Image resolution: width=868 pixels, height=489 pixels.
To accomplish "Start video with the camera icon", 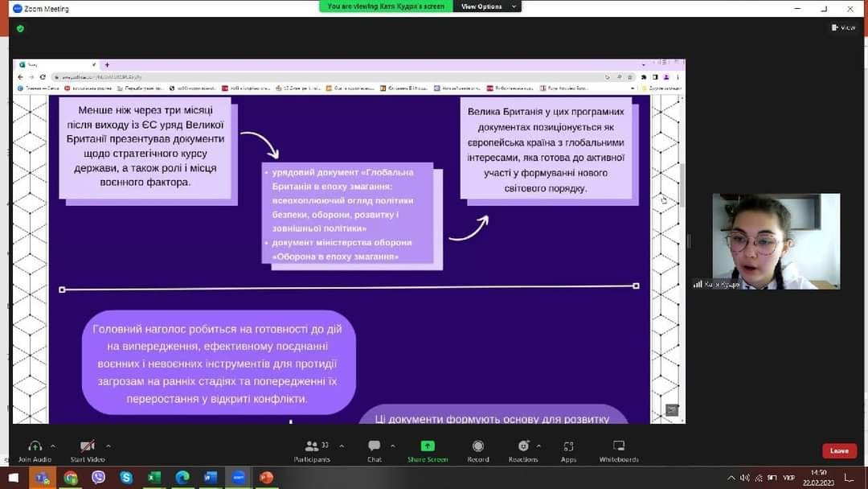I will point(88,446).
